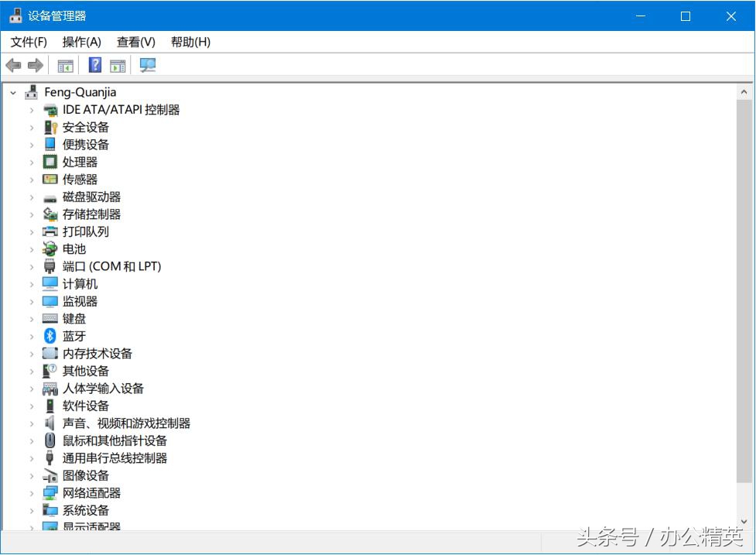Click the back navigation arrow button
This screenshot has width=756, height=555.
tap(12, 65)
